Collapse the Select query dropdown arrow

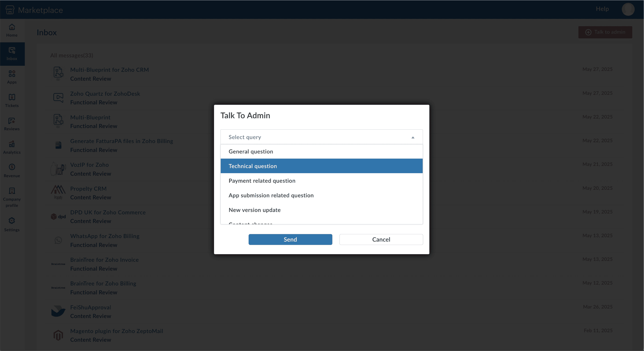point(413,137)
